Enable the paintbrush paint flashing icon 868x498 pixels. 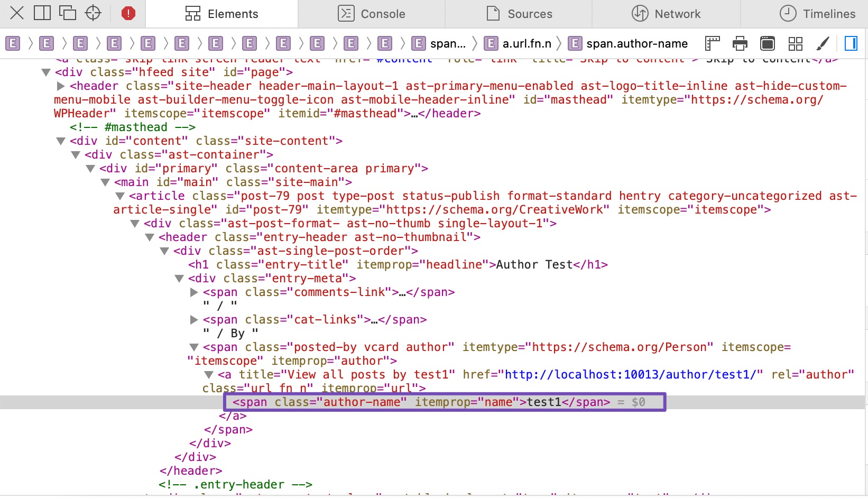click(x=823, y=43)
